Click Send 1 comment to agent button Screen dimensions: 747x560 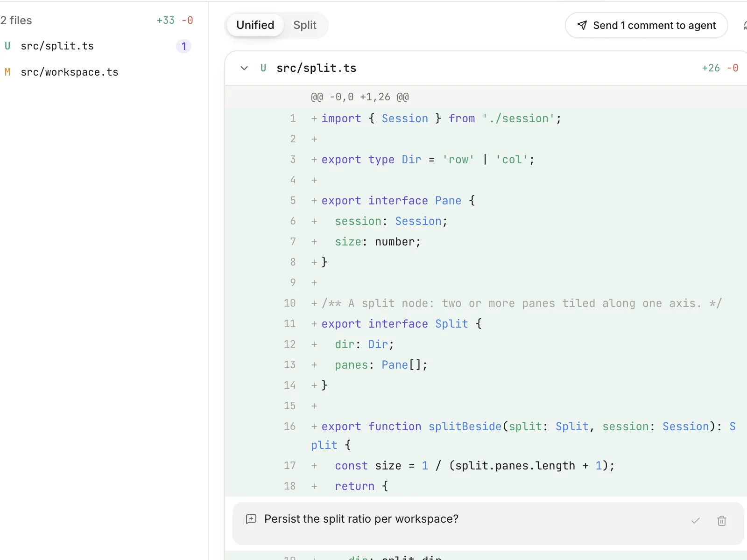[646, 25]
